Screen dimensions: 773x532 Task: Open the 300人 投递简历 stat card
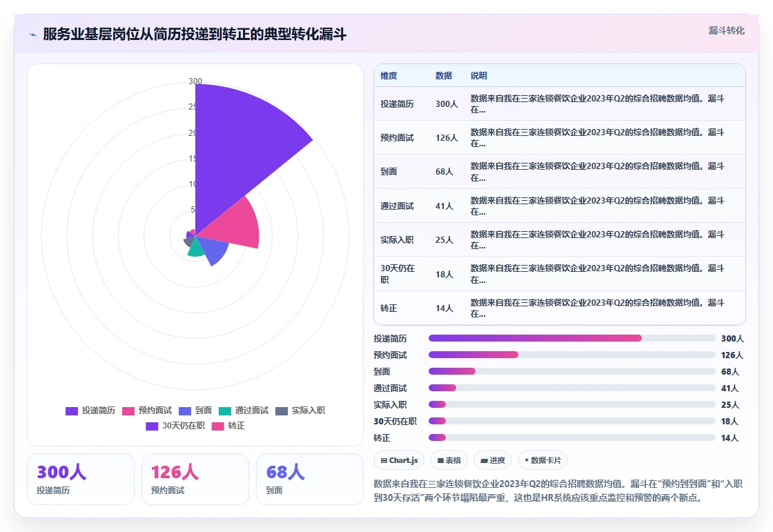pos(80,480)
